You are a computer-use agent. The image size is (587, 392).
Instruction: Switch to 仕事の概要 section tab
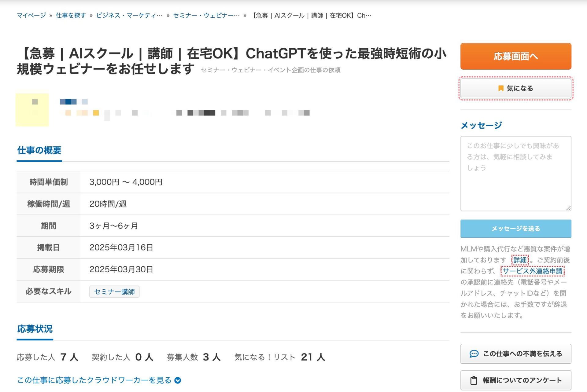(39, 150)
